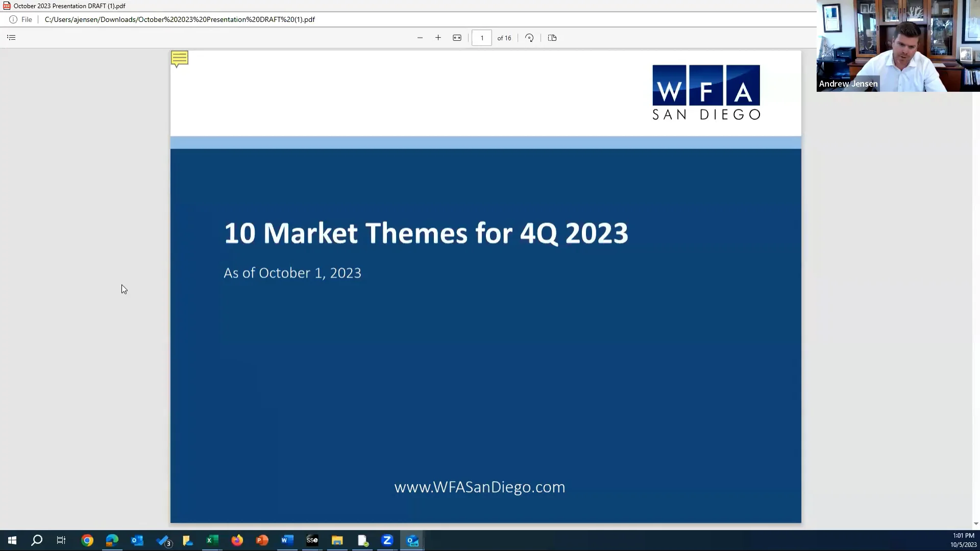Screen dimensions: 980x551
Task: Open the Windows Start menu
Action: [12, 540]
